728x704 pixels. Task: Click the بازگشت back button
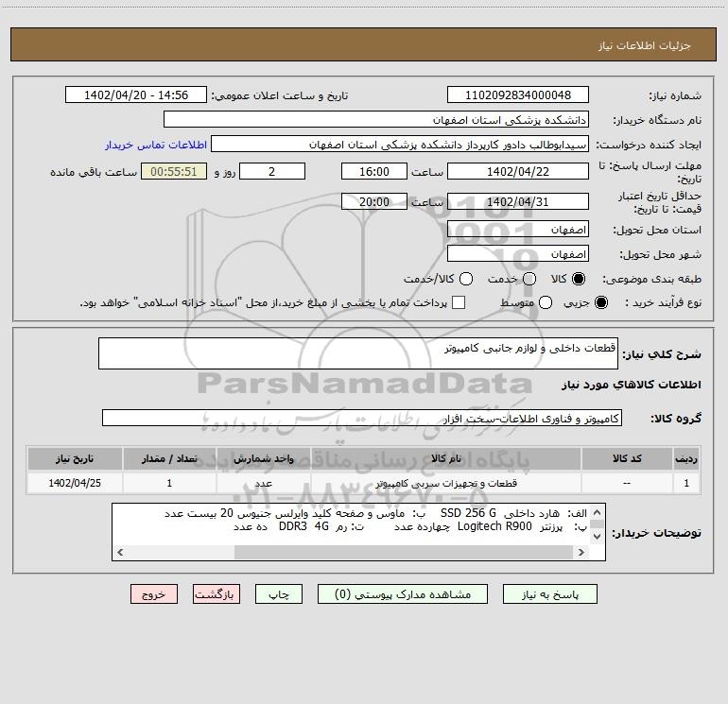pos(217,594)
